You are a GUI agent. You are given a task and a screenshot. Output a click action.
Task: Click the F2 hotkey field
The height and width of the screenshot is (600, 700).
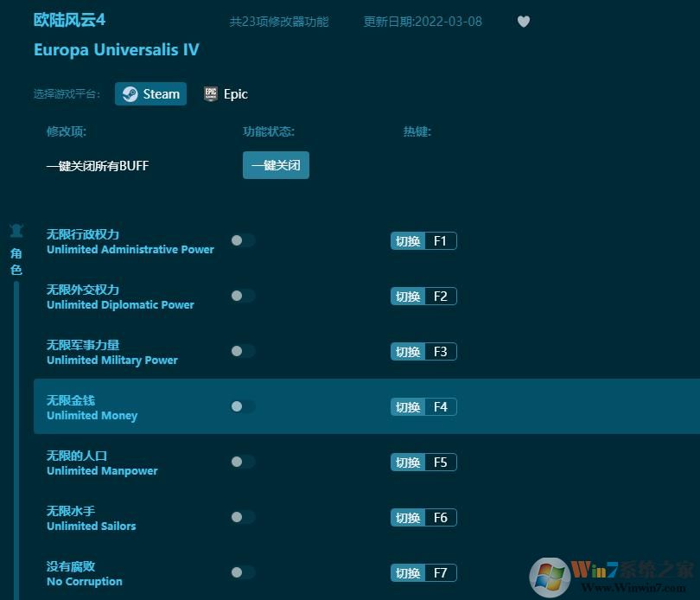pos(441,297)
